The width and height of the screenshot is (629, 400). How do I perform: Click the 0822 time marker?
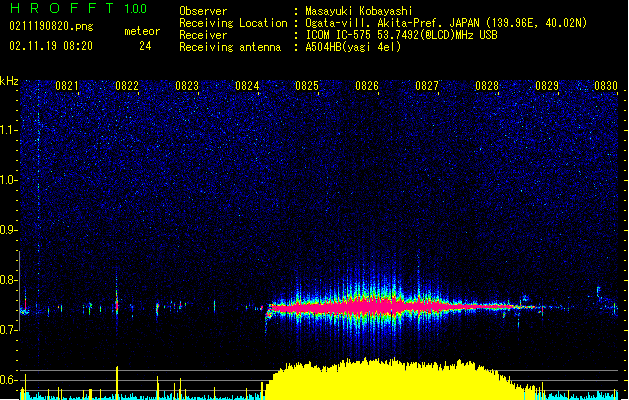127,85
